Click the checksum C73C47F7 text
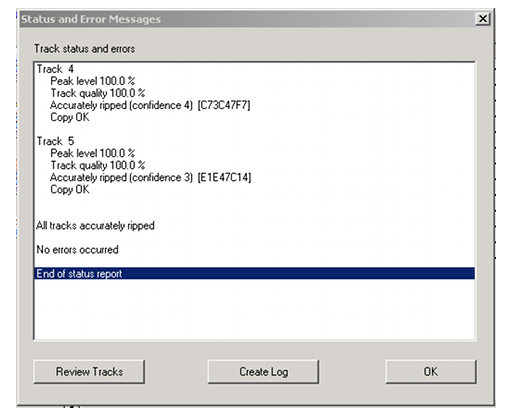Image resolution: width=512 pixels, height=416 pixels. click(x=224, y=105)
